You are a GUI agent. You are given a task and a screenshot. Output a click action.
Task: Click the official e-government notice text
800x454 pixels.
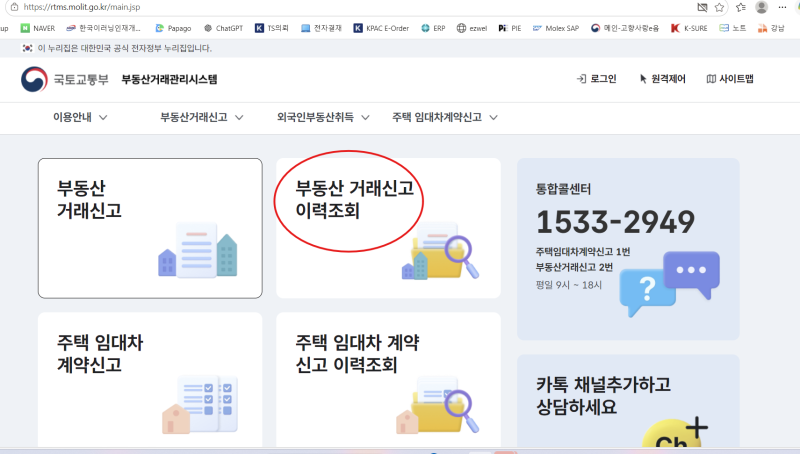(x=124, y=48)
